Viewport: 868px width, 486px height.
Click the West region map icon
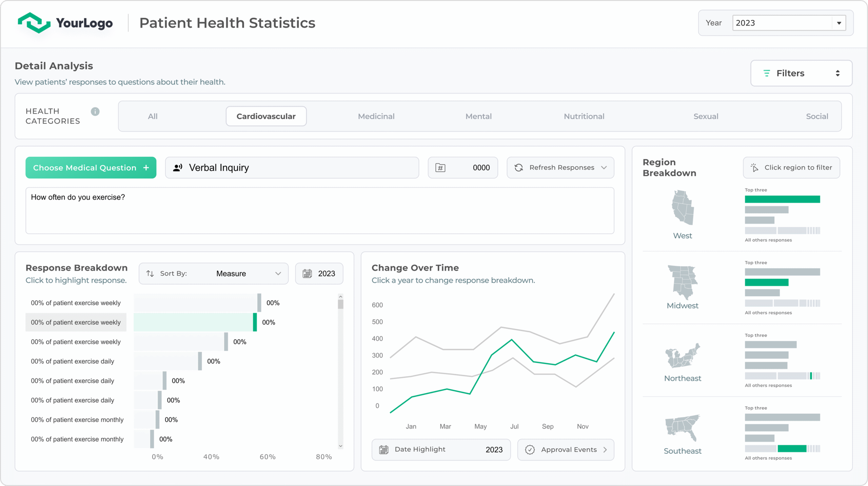click(683, 208)
